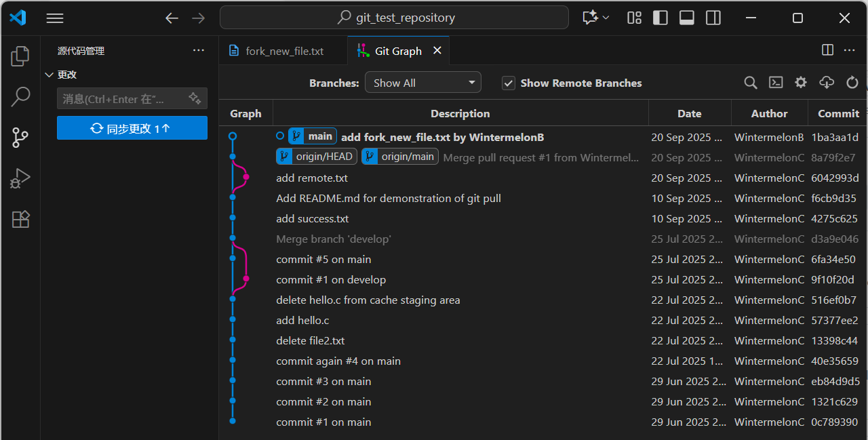This screenshot has height=440, width=868.
Task: Open the Search view in activity bar
Action: tap(20, 97)
